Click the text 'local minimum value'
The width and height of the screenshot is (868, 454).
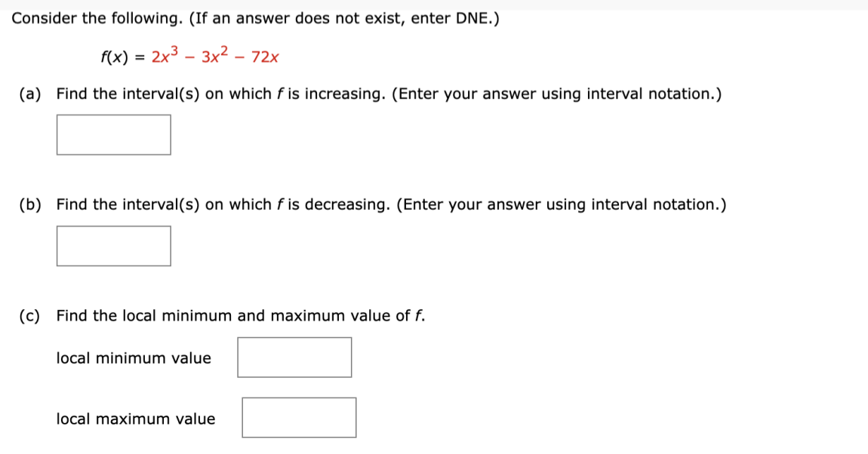click(x=134, y=358)
